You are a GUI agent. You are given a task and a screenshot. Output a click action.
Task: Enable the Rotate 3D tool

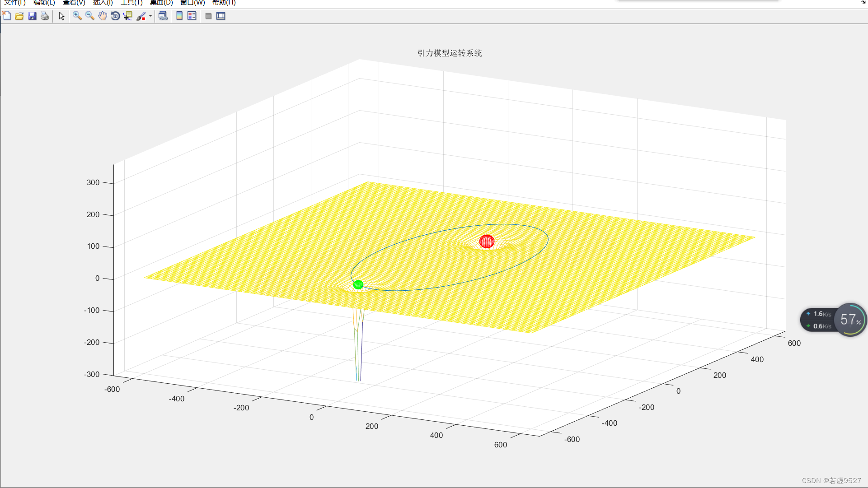click(115, 16)
